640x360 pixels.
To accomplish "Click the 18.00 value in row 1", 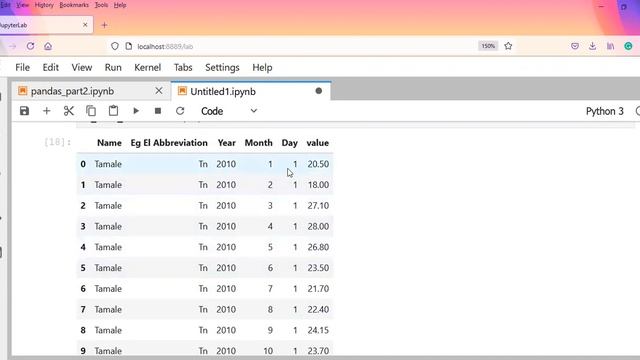I will click(318, 185).
